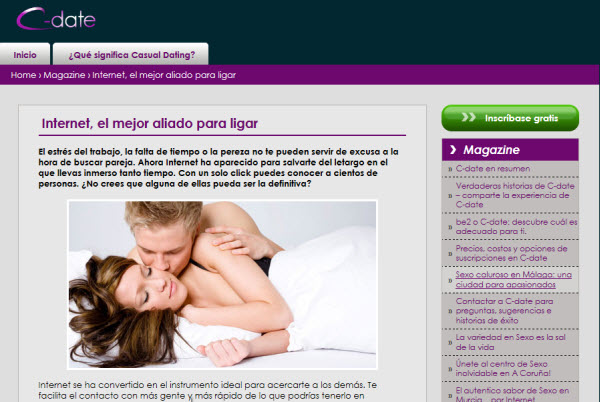
Task: Select breadcrumb entry Internet, el mejor aliado para ligar
Action: pyautogui.click(x=164, y=75)
